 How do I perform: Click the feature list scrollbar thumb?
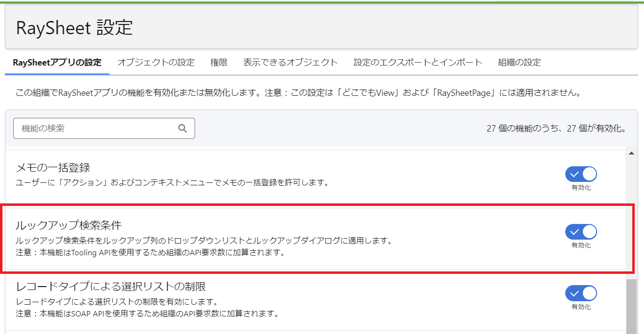(631, 307)
